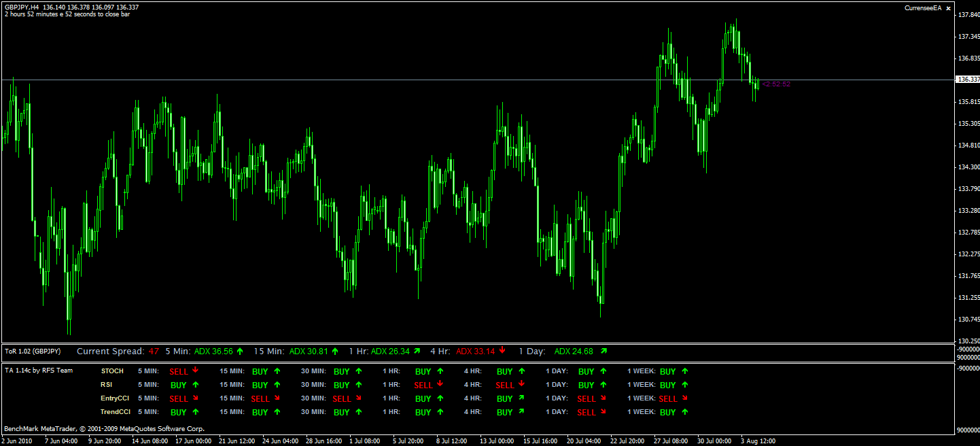This screenshot has height=446, width=980.
Task: Click the diagonal green arrow for TrendCCI 4 HR
Action: tap(521, 411)
